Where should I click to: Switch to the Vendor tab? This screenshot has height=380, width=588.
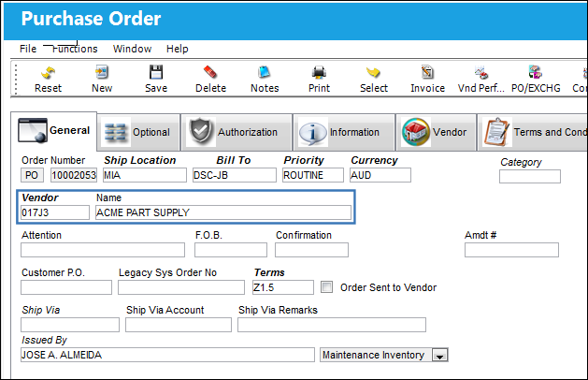tap(436, 132)
